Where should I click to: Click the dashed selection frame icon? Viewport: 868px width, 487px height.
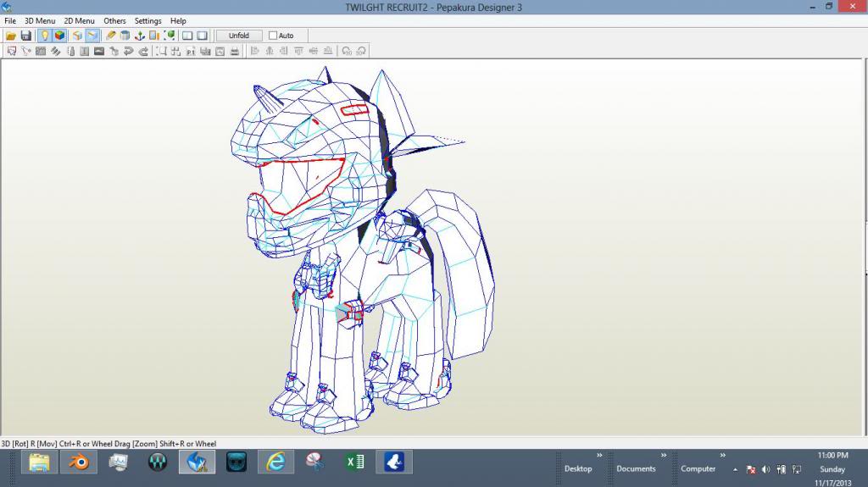pyautogui.click(x=161, y=51)
